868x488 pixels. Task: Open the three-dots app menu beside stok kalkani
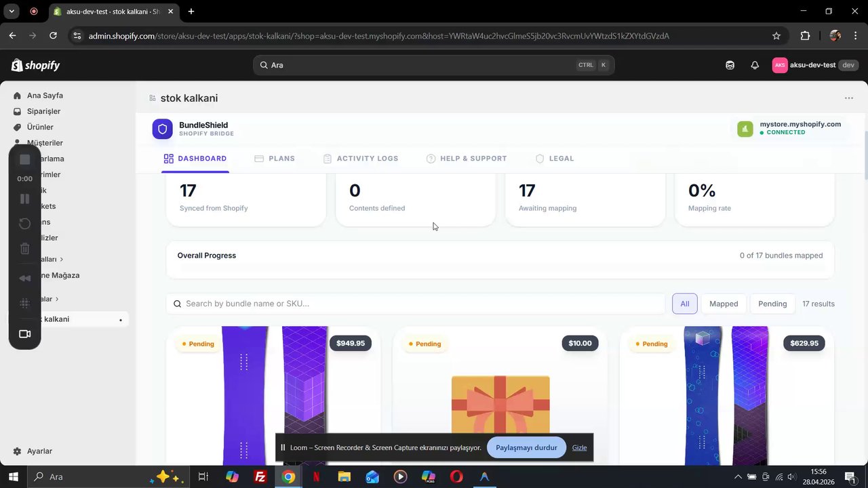pos(849,98)
